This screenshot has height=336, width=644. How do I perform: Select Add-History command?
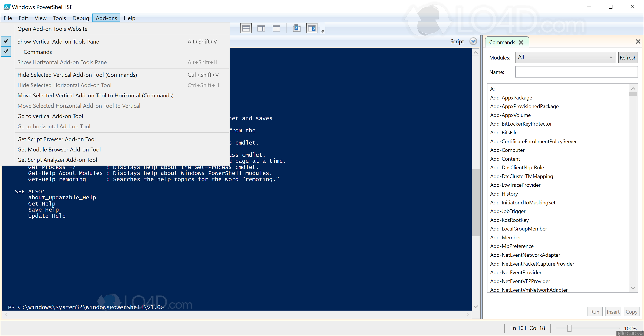click(504, 194)
